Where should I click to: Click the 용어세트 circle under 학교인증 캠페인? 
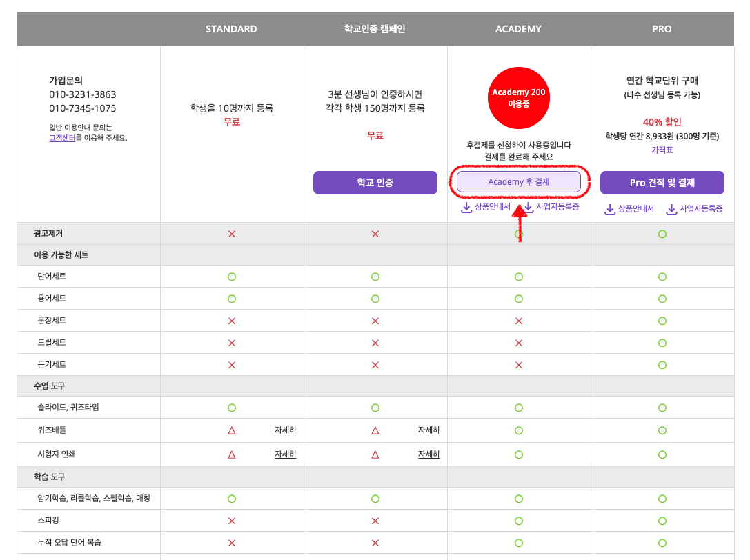[x=375, y=299]
